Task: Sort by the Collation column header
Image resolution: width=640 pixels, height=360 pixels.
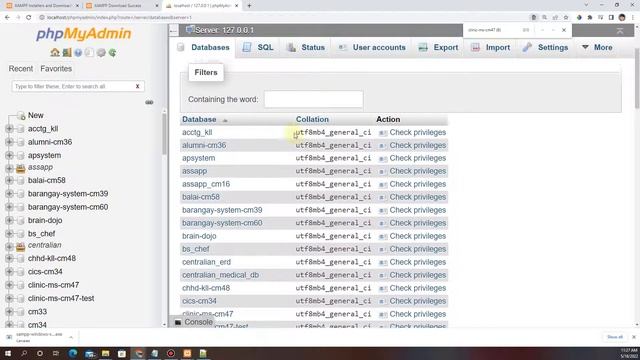Action: pos(312,119)
